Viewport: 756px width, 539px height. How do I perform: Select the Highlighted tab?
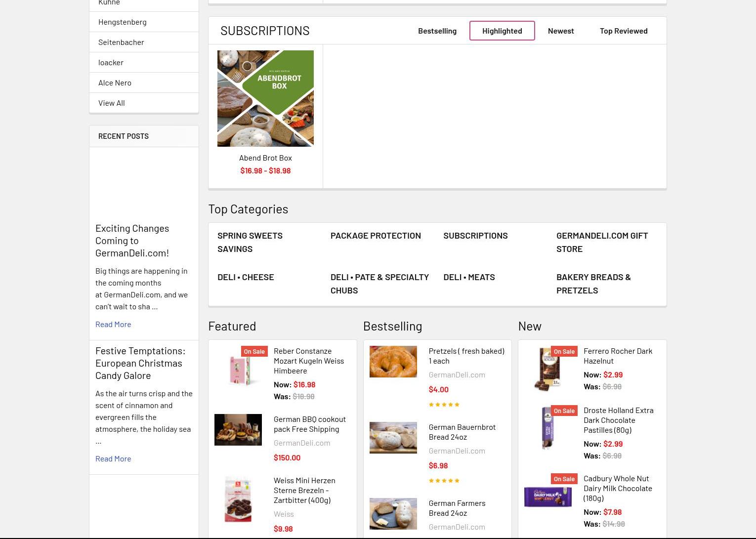(x=502, y=31)
